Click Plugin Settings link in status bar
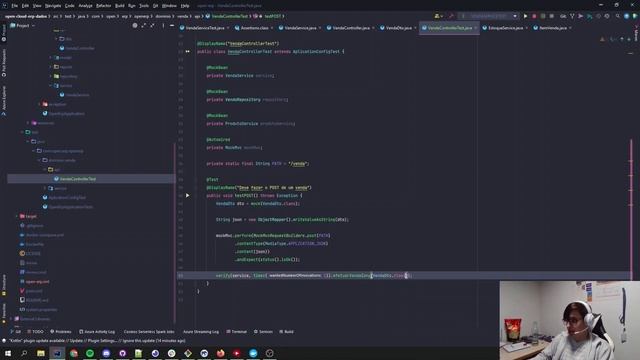Screen dimensions: 640x360 pyautogui.click(x=101, y=341)
